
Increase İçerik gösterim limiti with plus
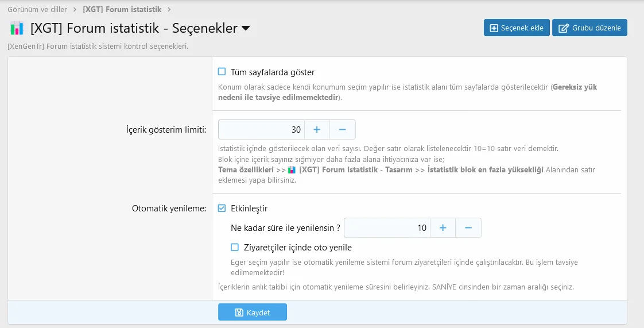point(317,130)
